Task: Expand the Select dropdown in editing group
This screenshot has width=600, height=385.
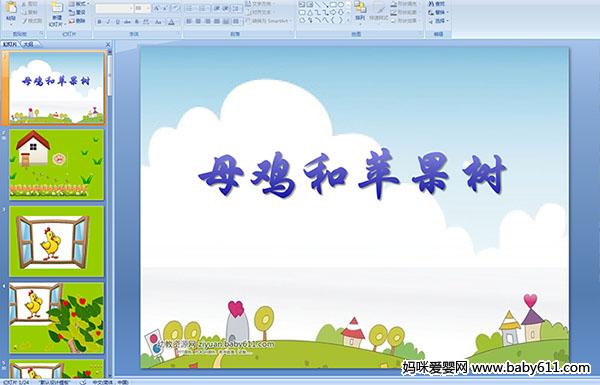Action: [x=439, y=21]
